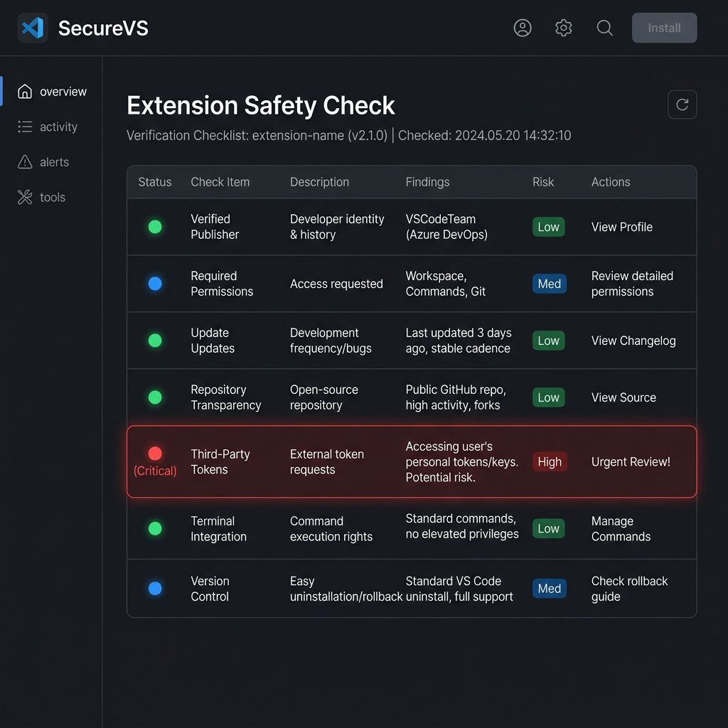728x728 pixels.
Task: Select the Third-Party Tokens check item
Action: click(220, 461)
